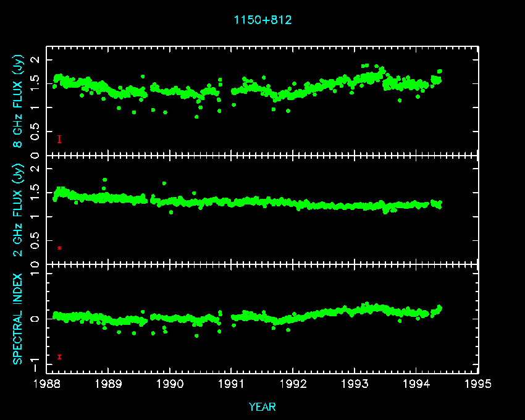Select the red error bar in spectral index panel
The image size is (525, 420).
(x=59, y=356)
